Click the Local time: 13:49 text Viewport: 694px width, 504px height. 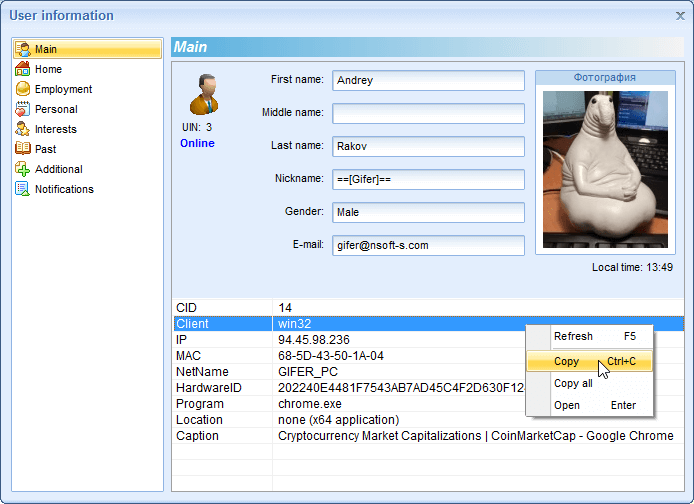point(632,267)
